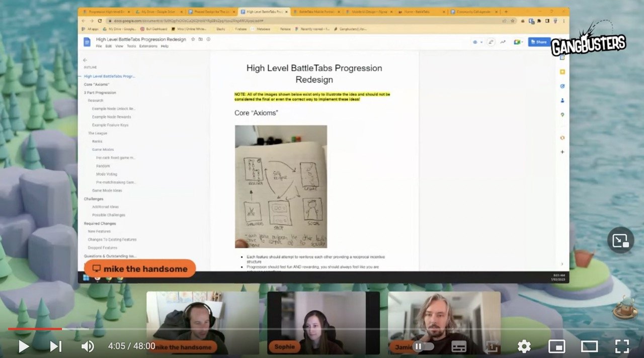644x358 pixels.
Task: Open the View menu in Google Docs
Action: 119,46
